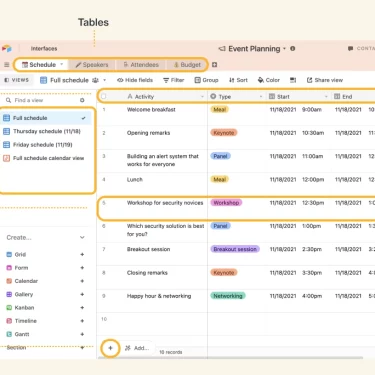Click plus next to Timeline
The width and height of the screenshot is (375, 375).
[82, 321]
